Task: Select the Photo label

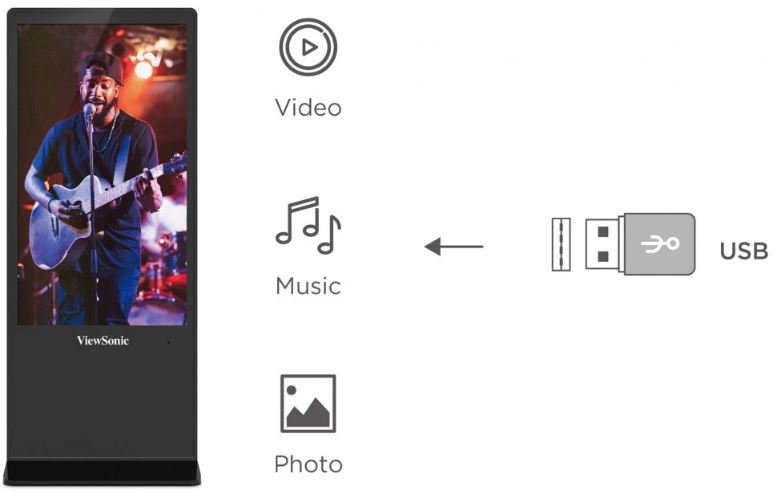Action: tap(308, 464)
